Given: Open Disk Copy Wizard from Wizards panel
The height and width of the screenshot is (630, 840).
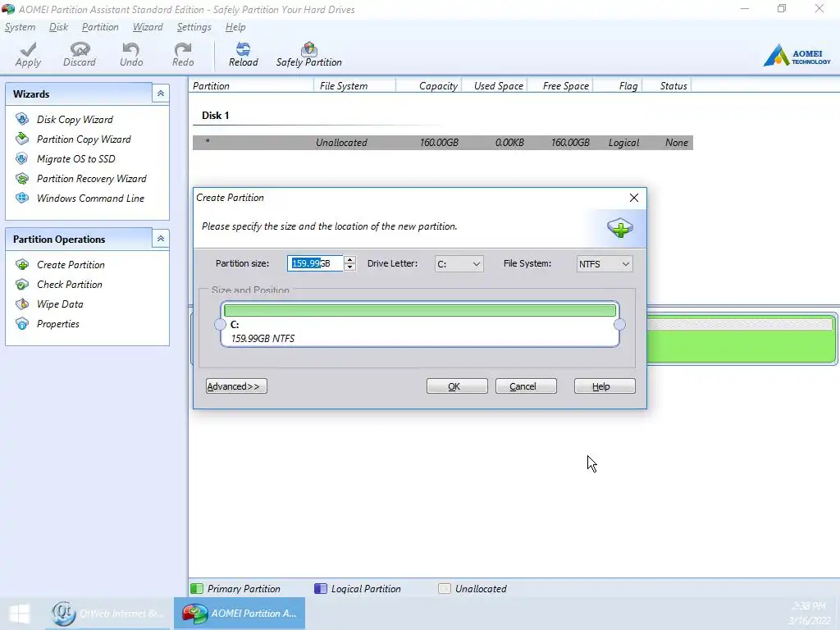Looking at the screenshot, I should (75, 120).
